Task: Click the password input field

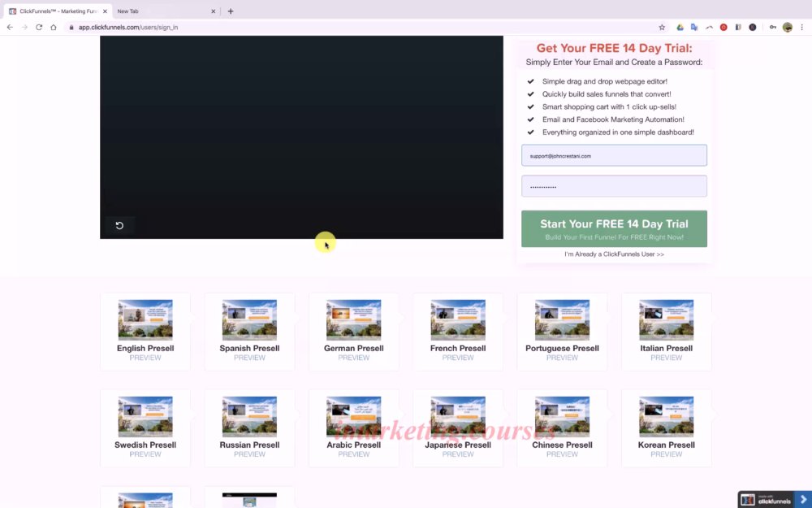Action: click(614, 186)
